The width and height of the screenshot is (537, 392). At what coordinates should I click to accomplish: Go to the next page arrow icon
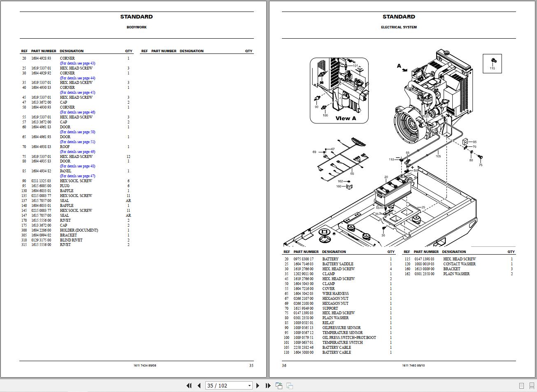[258, 385]
